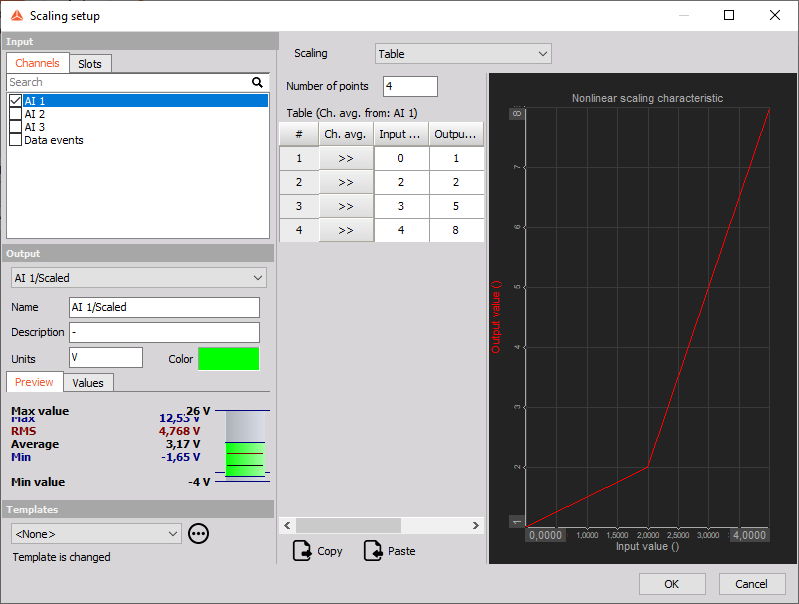
Task: Click the Dewesoft logo in title bar
Action: coord(17,16)
